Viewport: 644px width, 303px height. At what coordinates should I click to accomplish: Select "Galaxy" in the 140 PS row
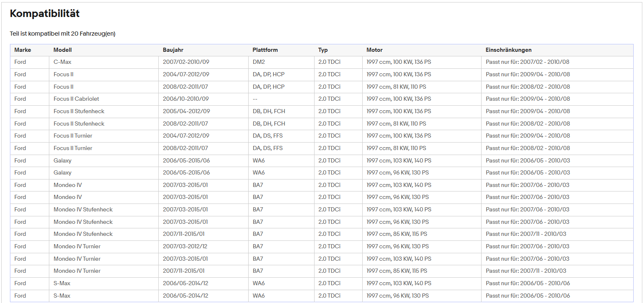63,160
